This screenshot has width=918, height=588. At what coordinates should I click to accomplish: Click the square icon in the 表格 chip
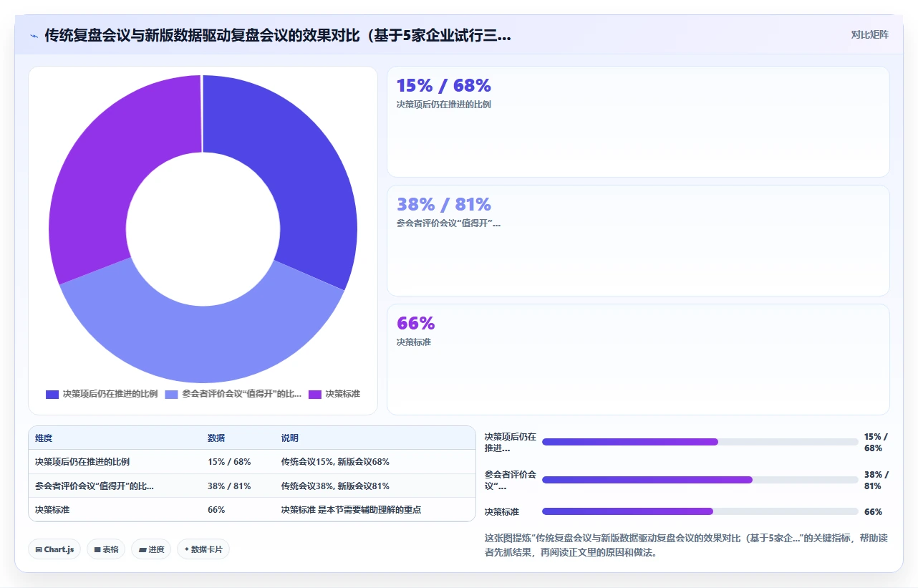click(x=97, y=550)
